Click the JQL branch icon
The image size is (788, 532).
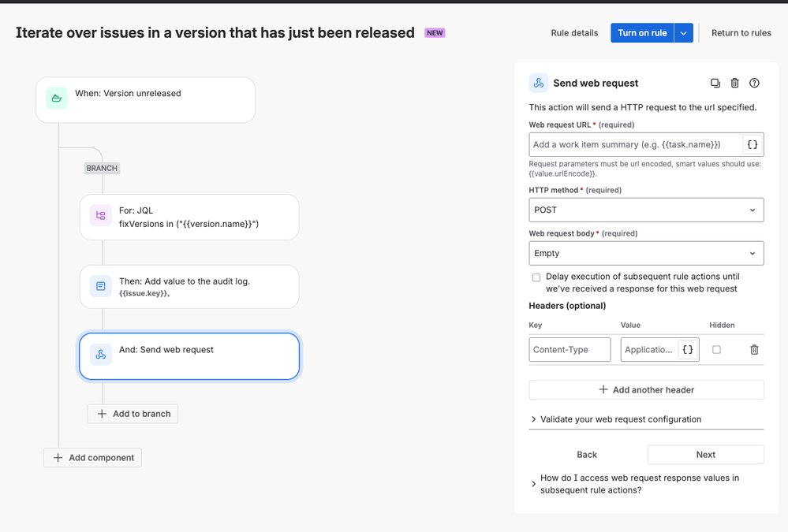[101, 216]
